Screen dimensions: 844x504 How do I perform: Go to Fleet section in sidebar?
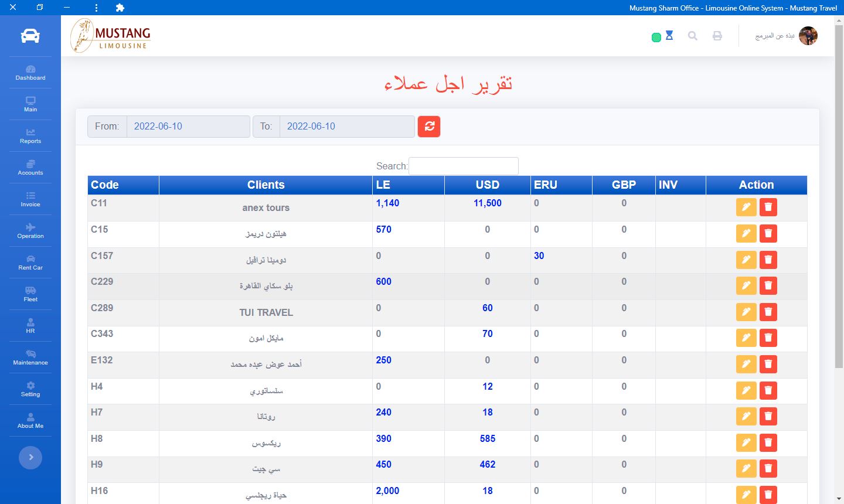point(30,294)
